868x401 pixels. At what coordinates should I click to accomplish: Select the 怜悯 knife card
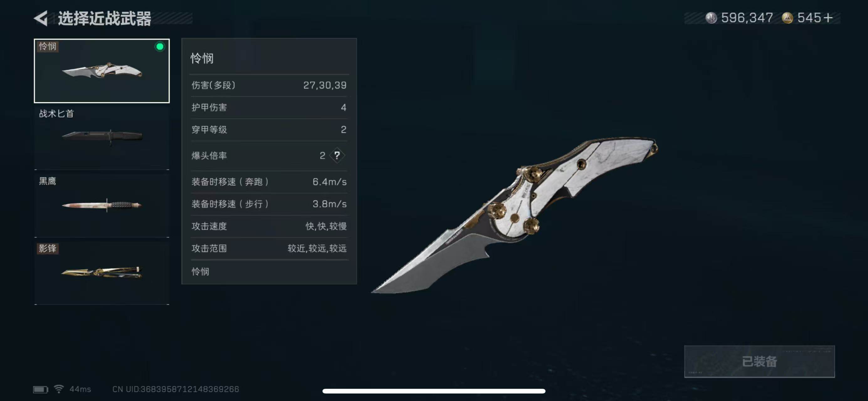point(102,71)
